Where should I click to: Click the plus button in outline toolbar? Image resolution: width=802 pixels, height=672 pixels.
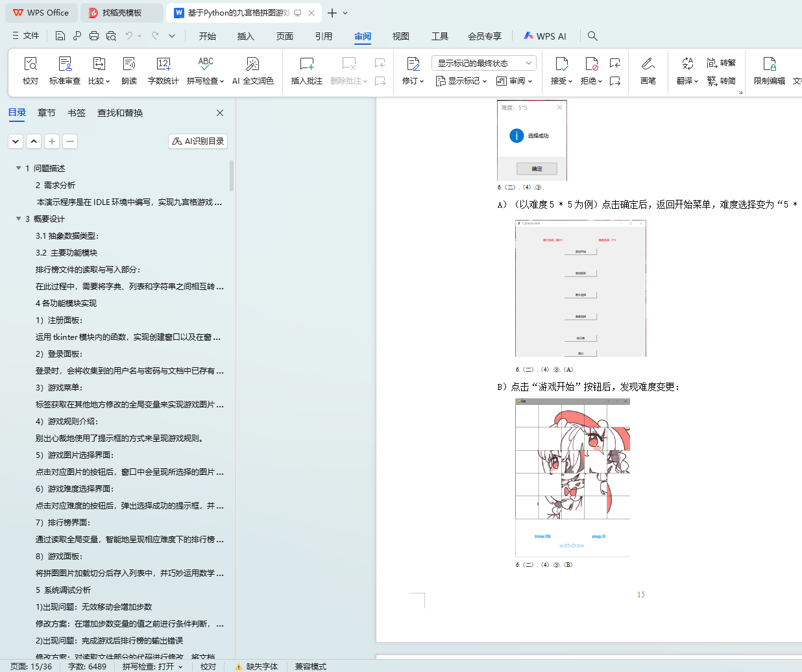pyautogui.click(x=52, y=141)
